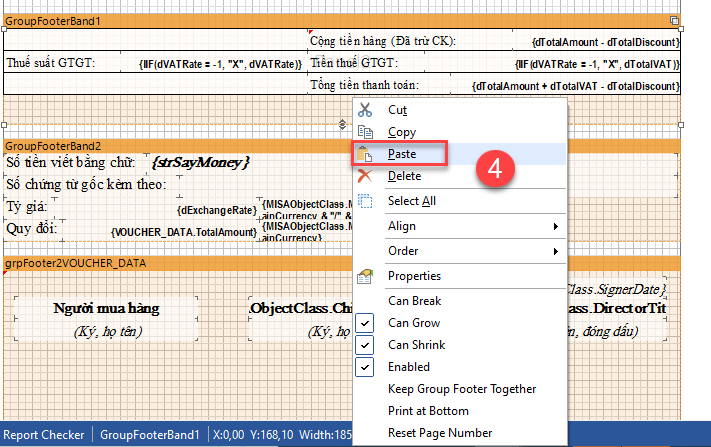
Task: Choose Keep Group Footer Together
Action: [461, 389]
